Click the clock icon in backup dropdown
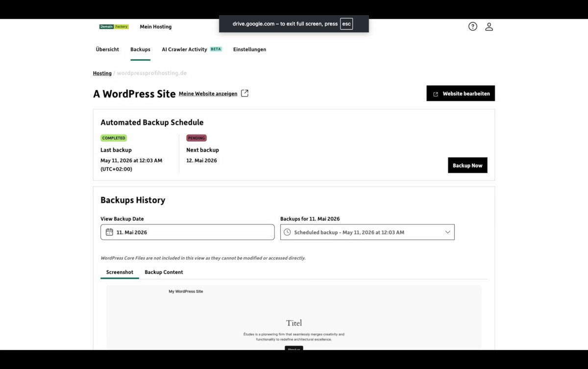 point(288,232)
